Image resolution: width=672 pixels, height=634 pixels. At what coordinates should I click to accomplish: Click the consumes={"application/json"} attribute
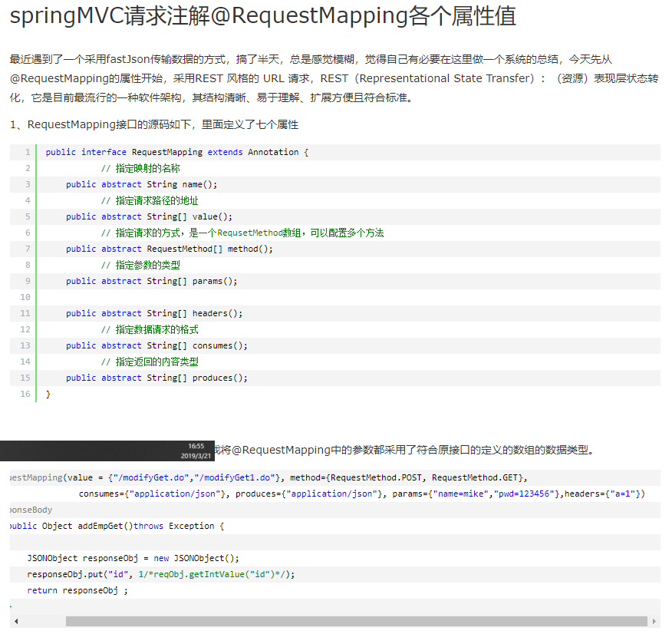[x=153, y=494]
